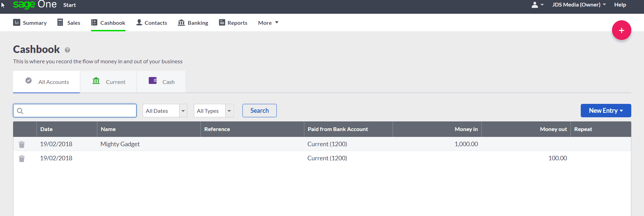Open the Help link in the top bar
The height and width of the screenshot is (216, 644).
620,5
